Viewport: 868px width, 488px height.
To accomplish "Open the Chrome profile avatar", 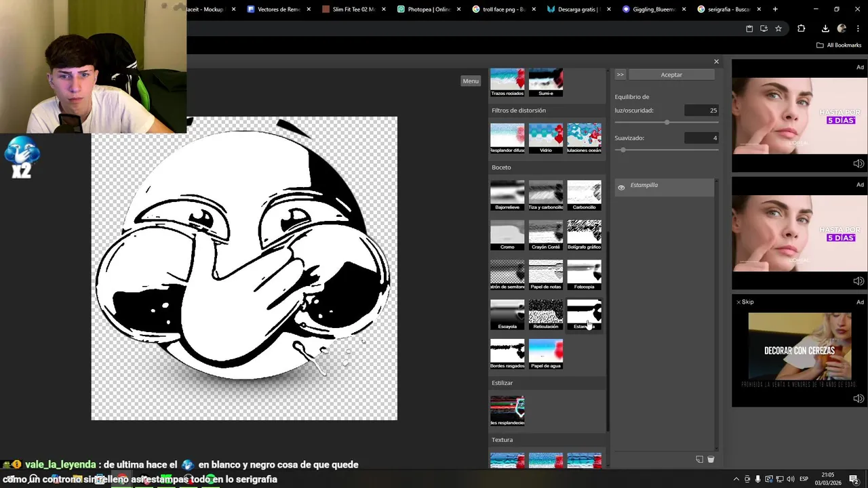I will 842,28.
